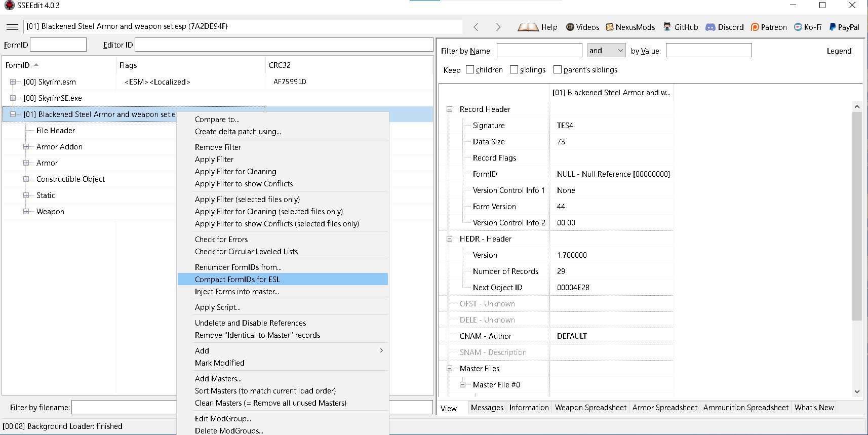Open Videos link icon
Image resolution: width=868 pixels, height=435 pixels.
tap(570, 27)
